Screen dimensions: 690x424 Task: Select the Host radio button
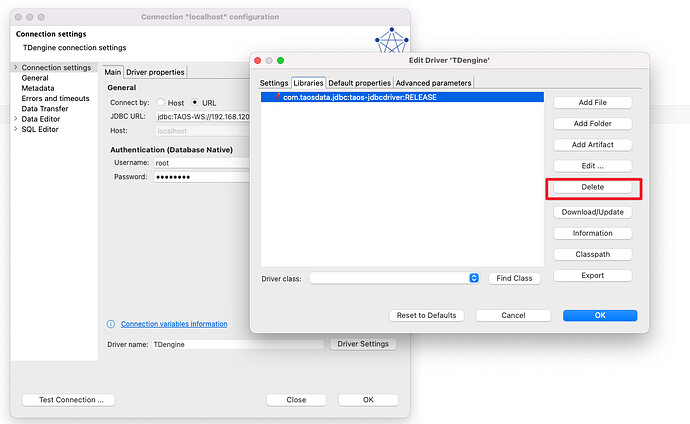click(x=161, y=103)
